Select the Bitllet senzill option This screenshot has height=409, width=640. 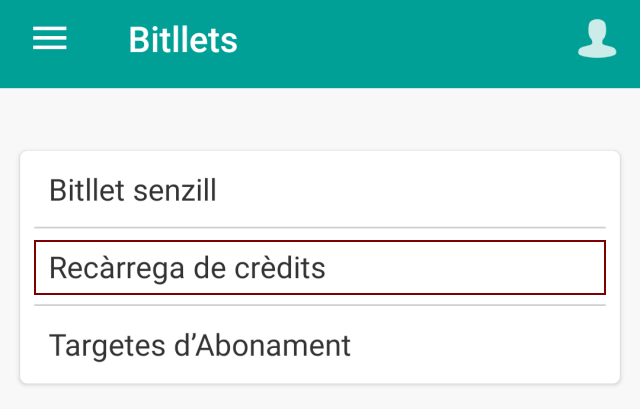pos(319,190)
